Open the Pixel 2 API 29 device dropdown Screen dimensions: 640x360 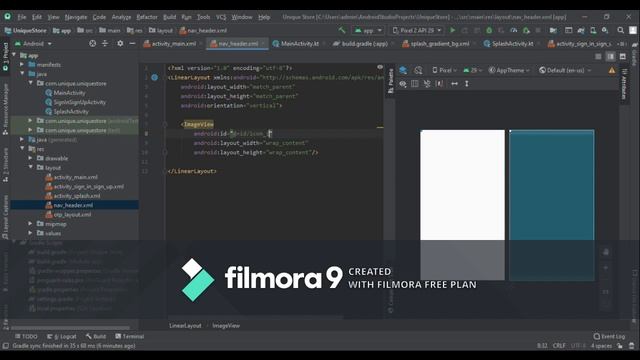[x=417, y=30]
